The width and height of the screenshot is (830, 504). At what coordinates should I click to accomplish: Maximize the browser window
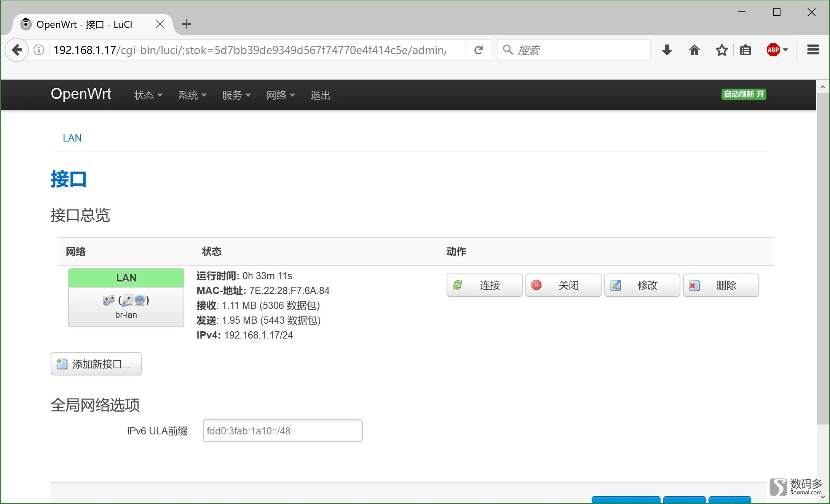pos(777,12)
